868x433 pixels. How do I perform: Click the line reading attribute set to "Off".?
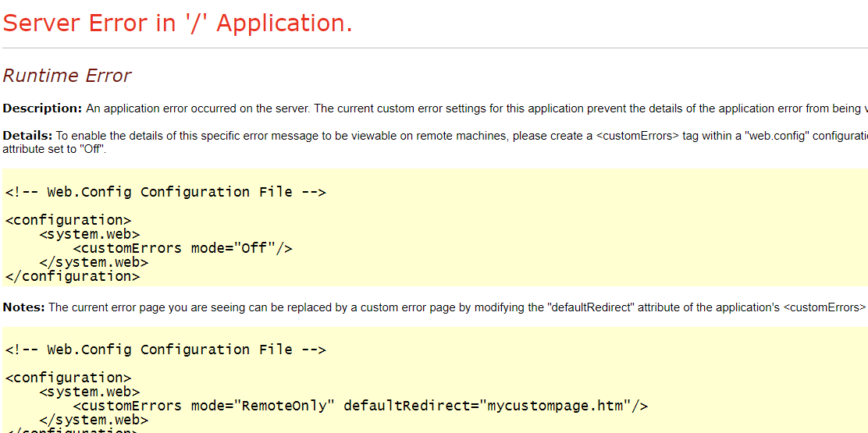coord(55,149)
